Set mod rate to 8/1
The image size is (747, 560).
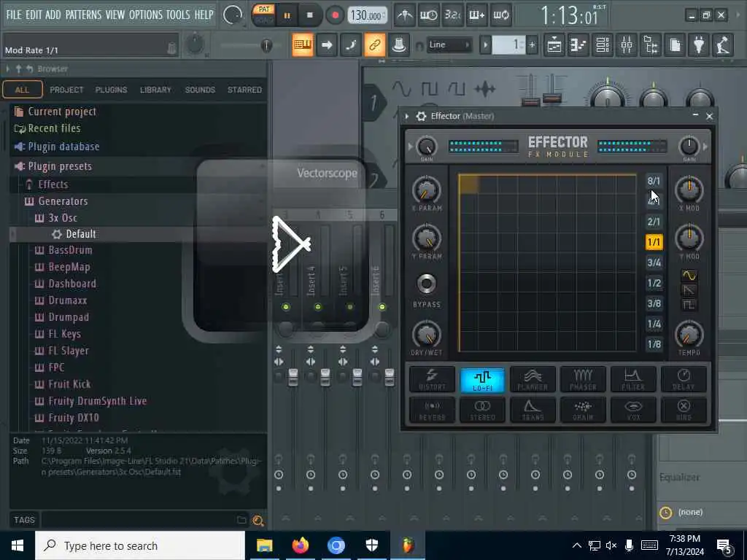(x=654, y=181)
